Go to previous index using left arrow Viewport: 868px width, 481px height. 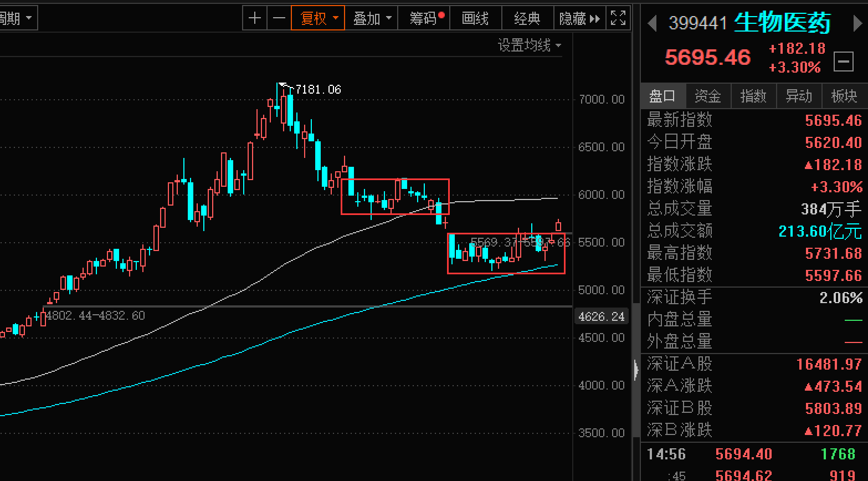click(652, 23)
